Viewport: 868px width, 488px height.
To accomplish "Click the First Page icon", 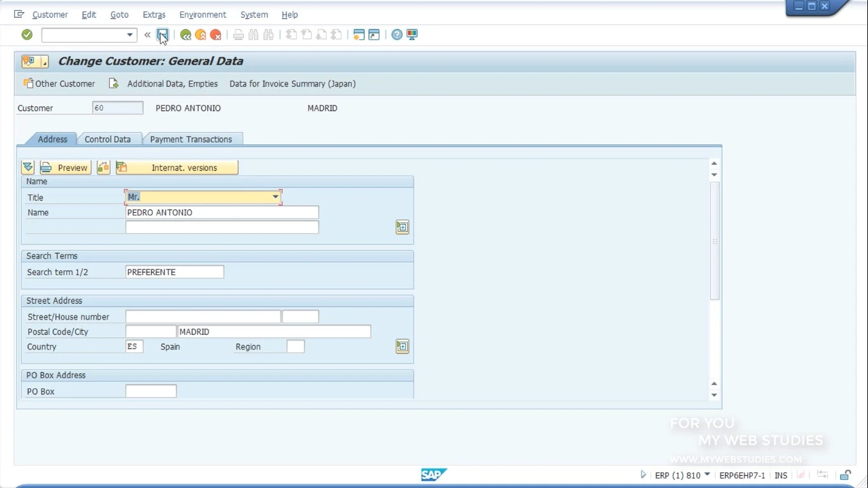I will coord(291,35).
